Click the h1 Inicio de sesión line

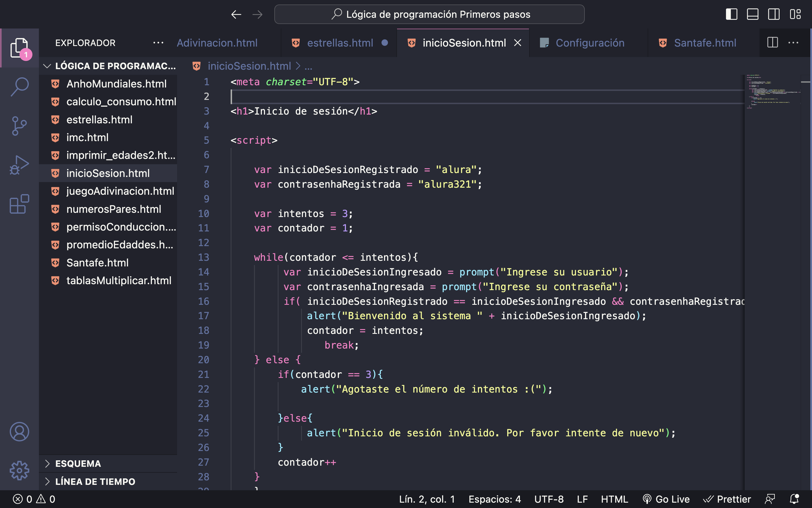pyautogui.click(x=304, y=111)
